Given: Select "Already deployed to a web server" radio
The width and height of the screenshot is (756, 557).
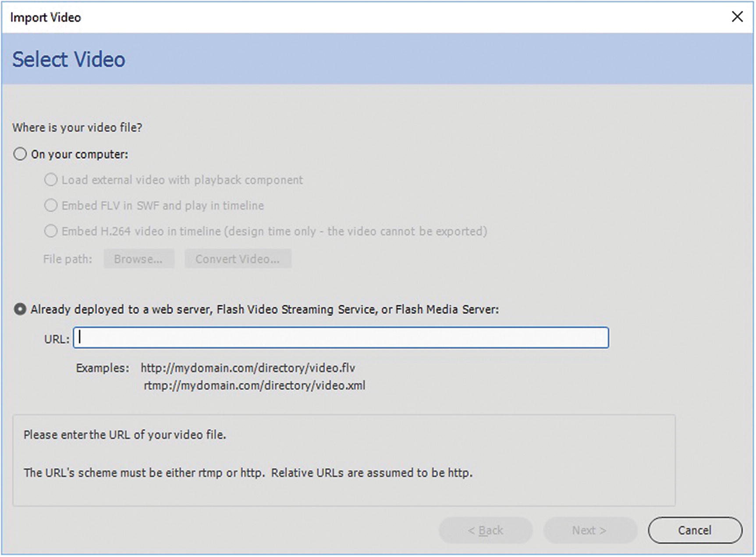Looking at the screenshot, I should (x=20, y=309).
